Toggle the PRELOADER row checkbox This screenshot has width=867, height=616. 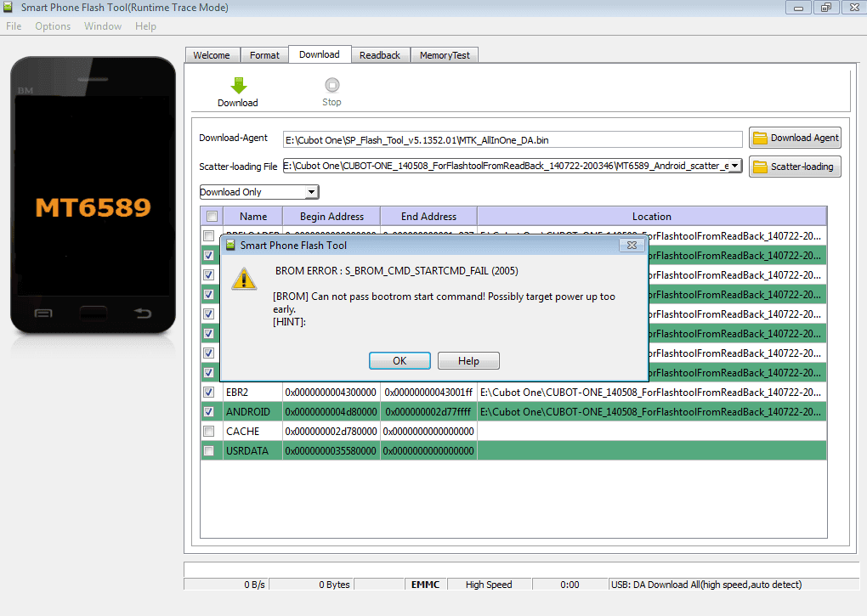[x=208, y=236]
